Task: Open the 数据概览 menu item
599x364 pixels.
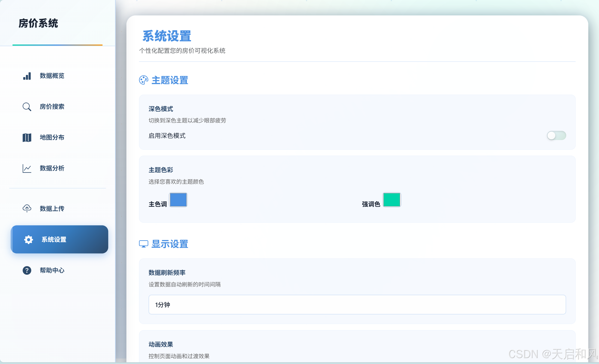Action: (58, 76)
